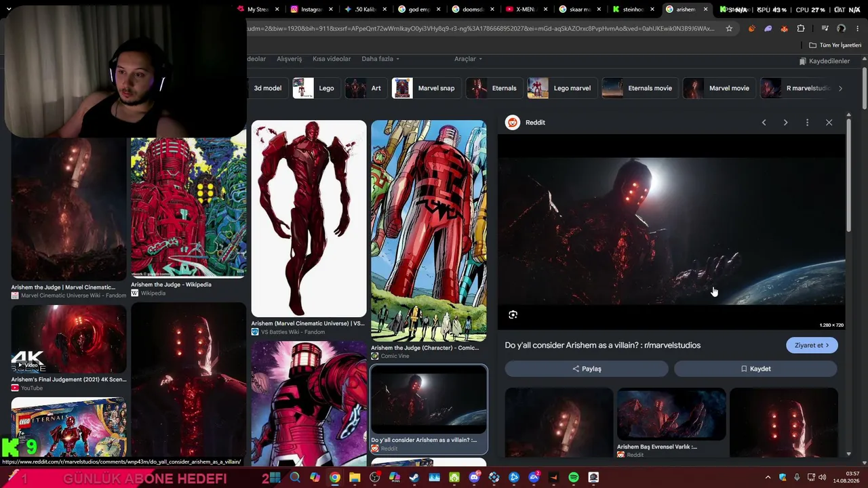Open the Chrome profile avatar
The width and height of the screenshot is (868, 488).
click(x=841, y=28)
